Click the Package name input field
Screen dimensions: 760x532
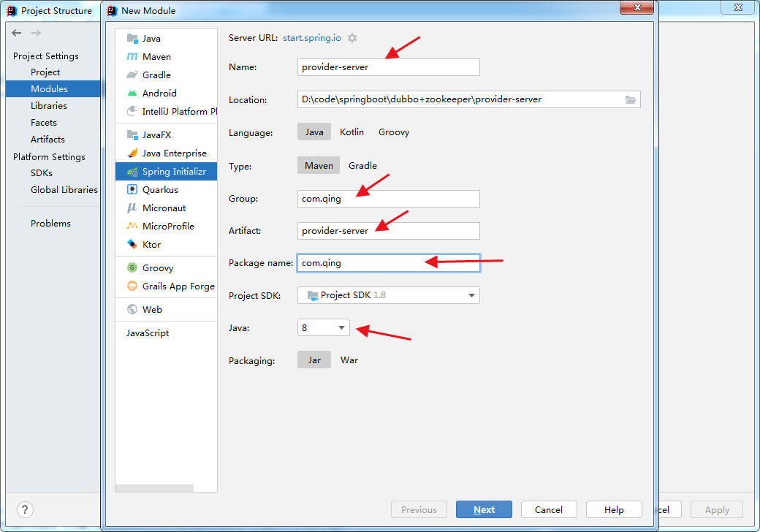pos(389,263)
